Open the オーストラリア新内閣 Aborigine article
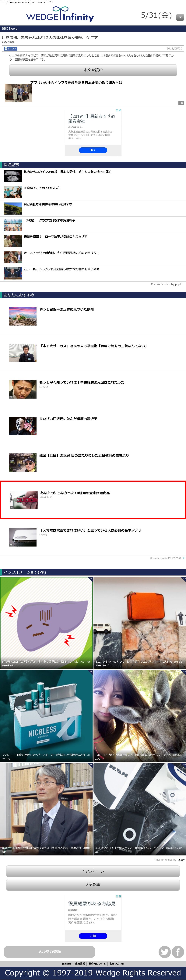The image size is (186, 980). [62, 253]
